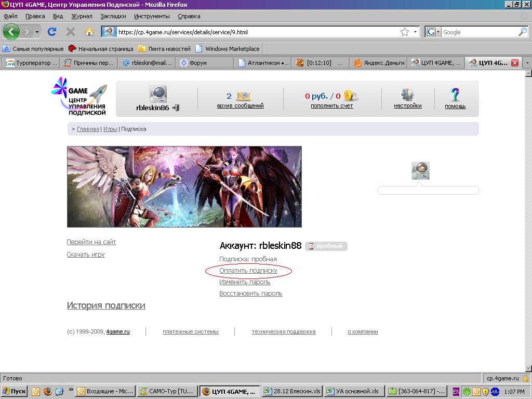Click the game banner image

pos(184,187)
